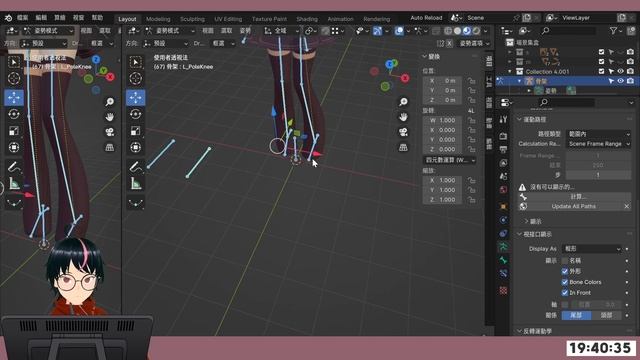This screenshot has width=640, height=360.
Task: Switch to the UV Editing workspace tab
Action: [228, 19]
